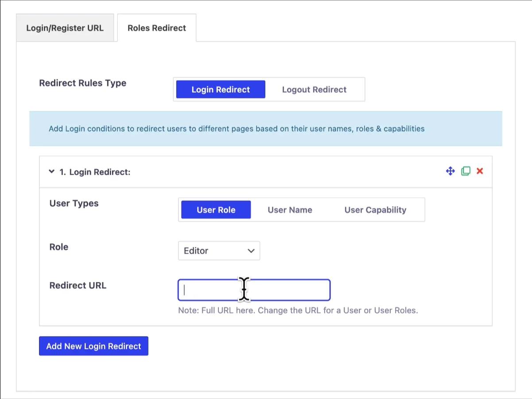Click the 'User Types' label

pos(74,203)
